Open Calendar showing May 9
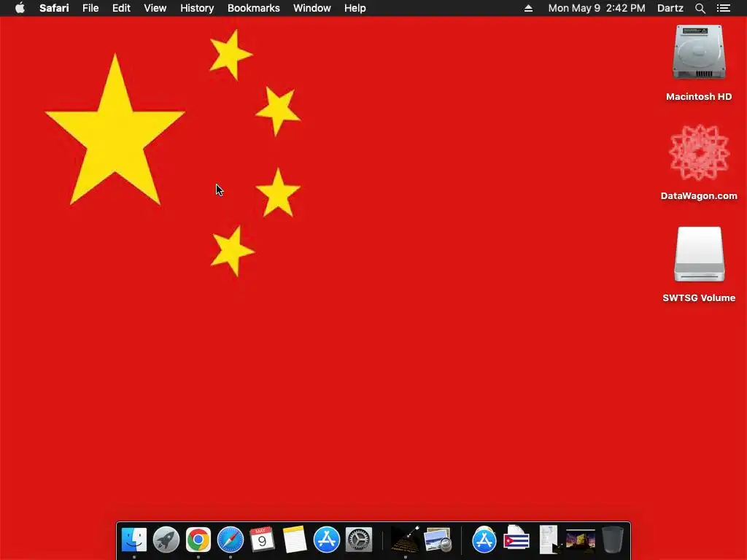This screenshot has width=747, height=560. [x=262, y=540]
